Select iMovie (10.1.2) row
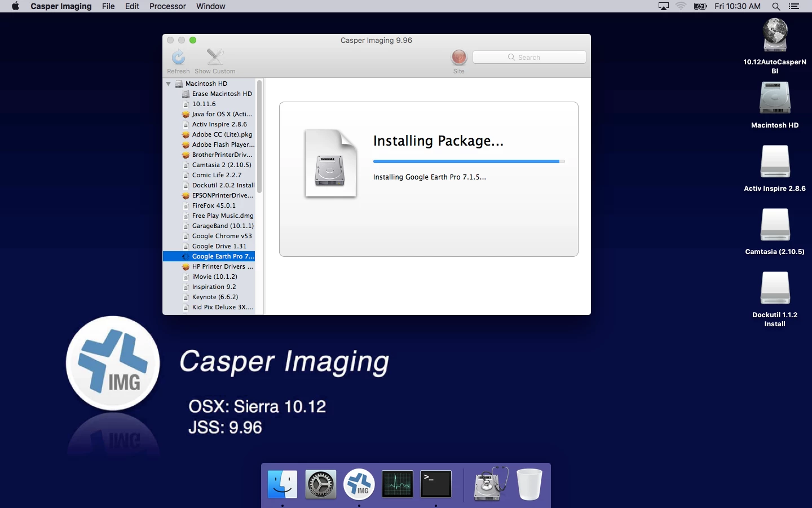The width and height of the screenshot is (812, 508). [x=209, y=277]
